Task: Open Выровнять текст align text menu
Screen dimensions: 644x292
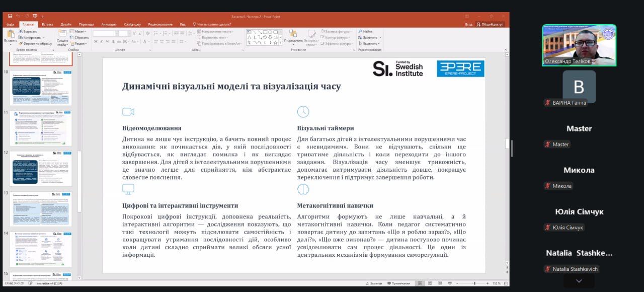Action: [213, 37]
